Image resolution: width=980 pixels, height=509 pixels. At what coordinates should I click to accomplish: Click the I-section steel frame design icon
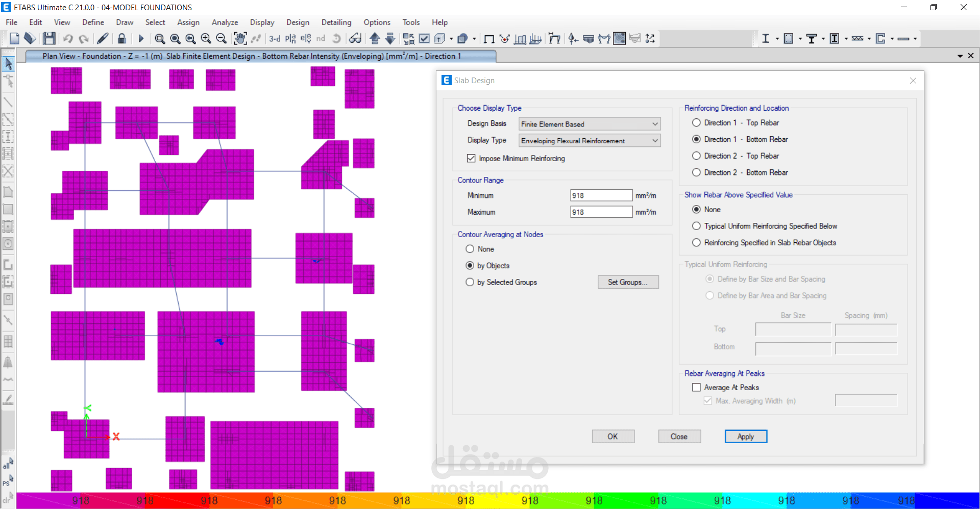pyautogui.click(x=766, y=38)
